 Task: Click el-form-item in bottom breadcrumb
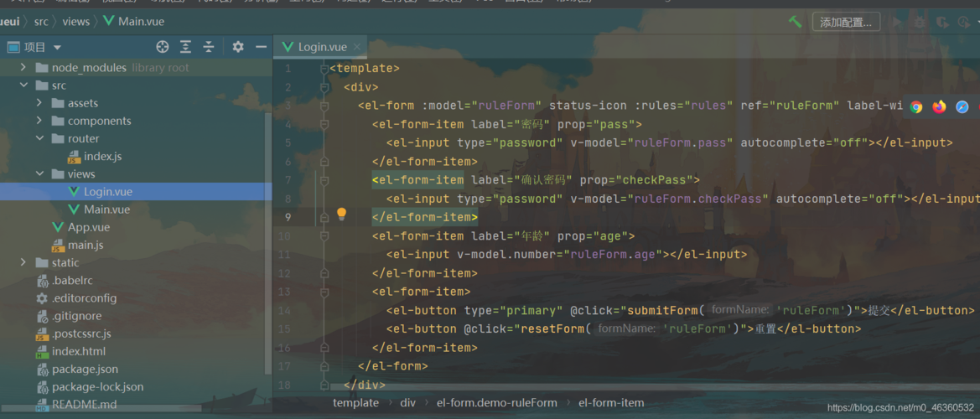pos(611,403)
